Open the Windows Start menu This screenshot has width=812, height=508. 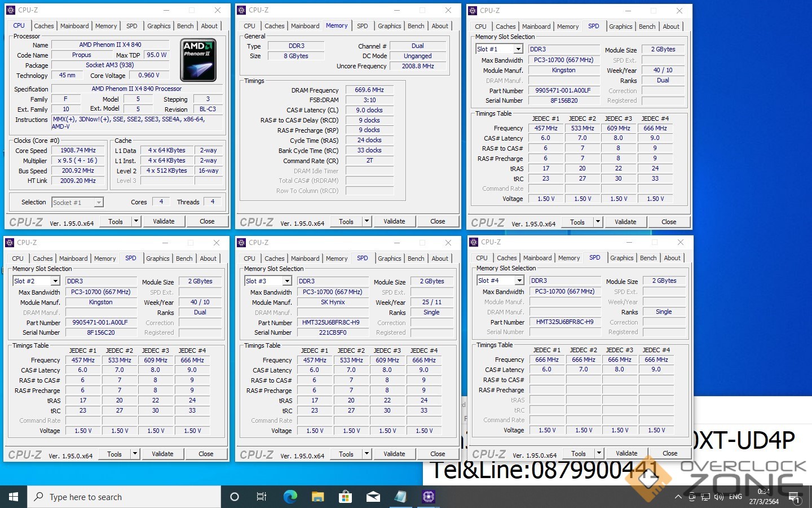coord(14,497)
